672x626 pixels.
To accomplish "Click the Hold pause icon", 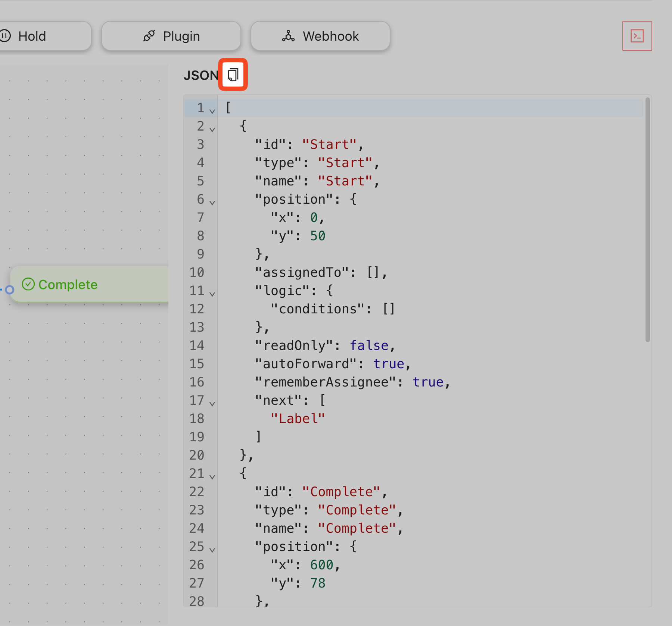I will click(x=5, y=36).
